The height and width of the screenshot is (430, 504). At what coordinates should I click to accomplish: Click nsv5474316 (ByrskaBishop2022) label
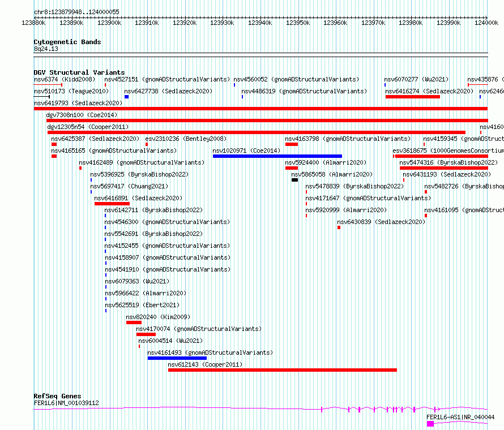[x=449, y=162]
